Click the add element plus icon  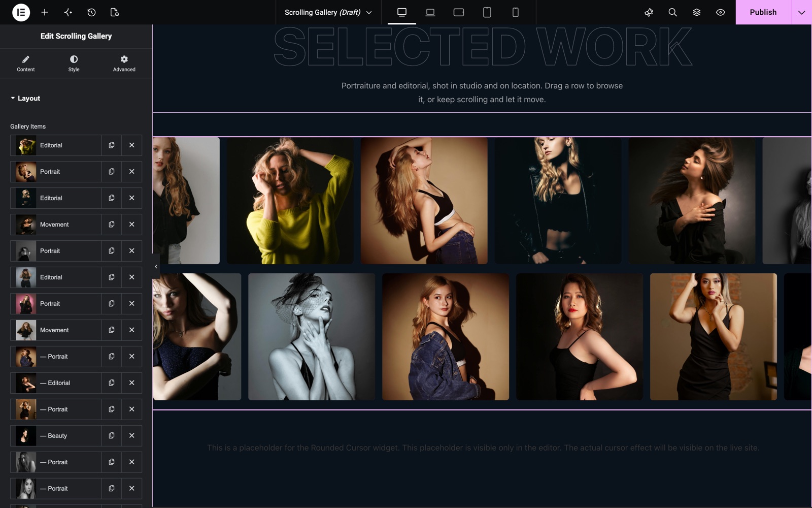[x=45, y=12]
